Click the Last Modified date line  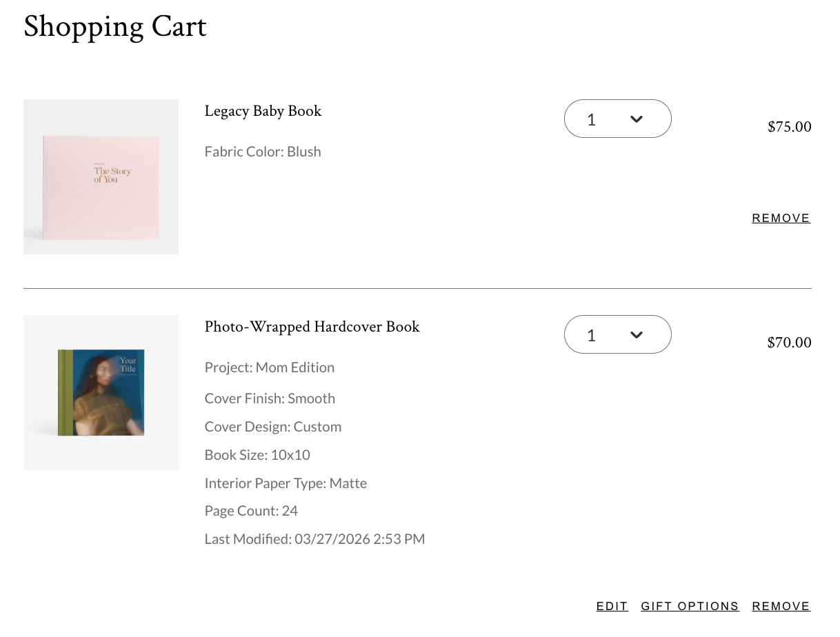314,539
